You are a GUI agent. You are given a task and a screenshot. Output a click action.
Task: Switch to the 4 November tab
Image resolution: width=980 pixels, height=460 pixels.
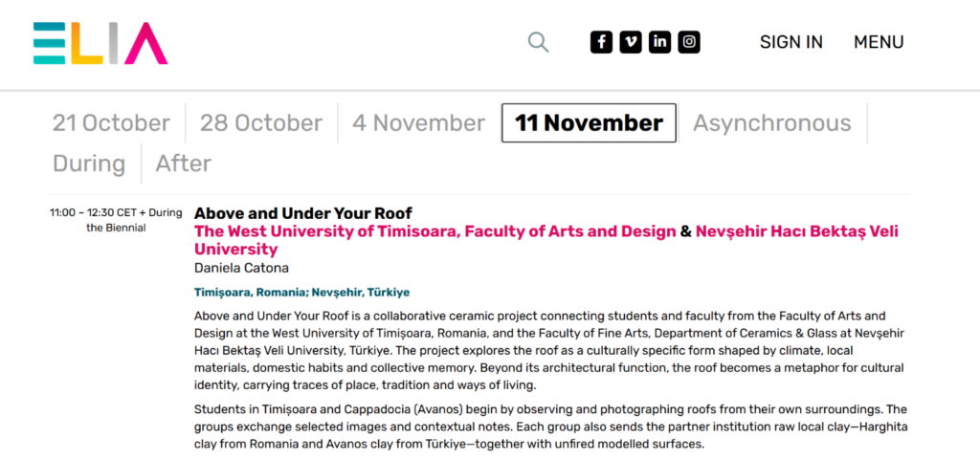coord(419,123)
